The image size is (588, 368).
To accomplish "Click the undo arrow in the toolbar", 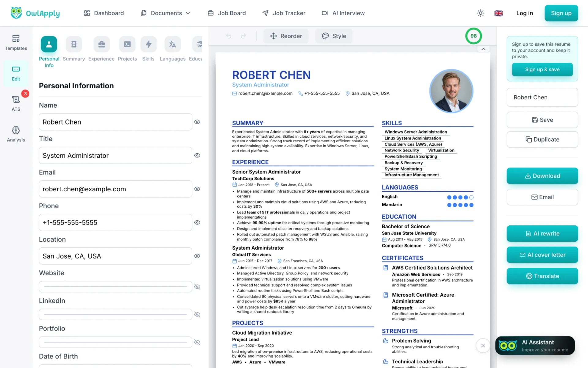I will pos(229,36).
